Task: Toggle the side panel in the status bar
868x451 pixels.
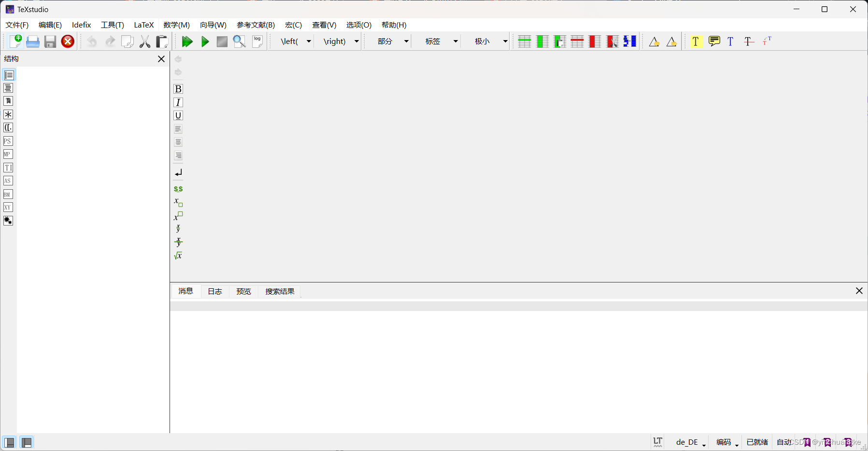Action: pyautogui.click(x=9, y=442)
